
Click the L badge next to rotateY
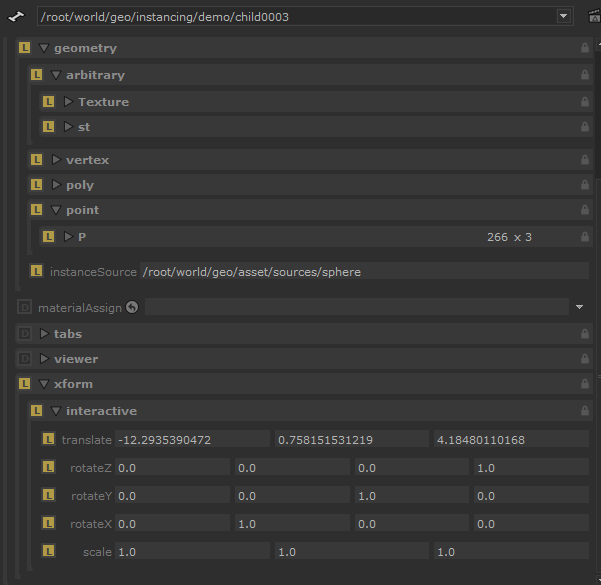[48, 495]
